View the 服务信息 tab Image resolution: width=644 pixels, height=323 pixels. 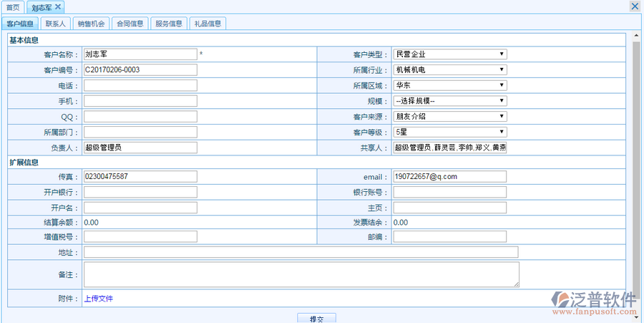click(x=169, y=24)
